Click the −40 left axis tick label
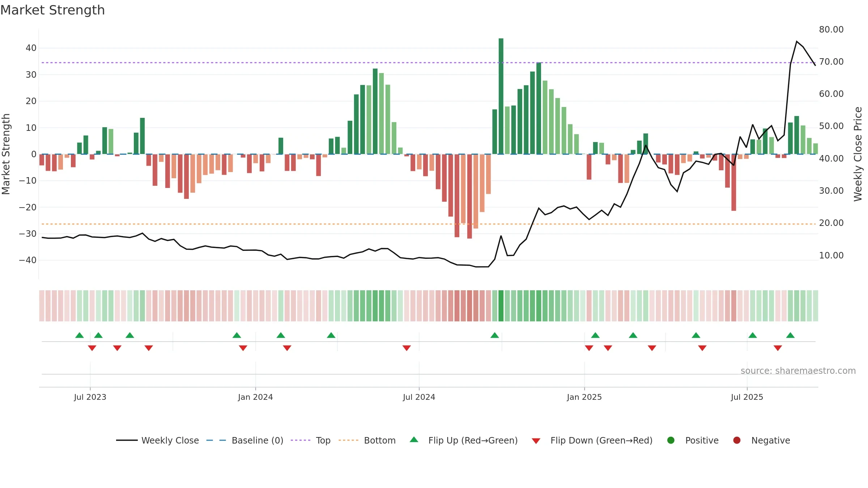The height and width of the screenshot is (488, 868). point(28,260)
